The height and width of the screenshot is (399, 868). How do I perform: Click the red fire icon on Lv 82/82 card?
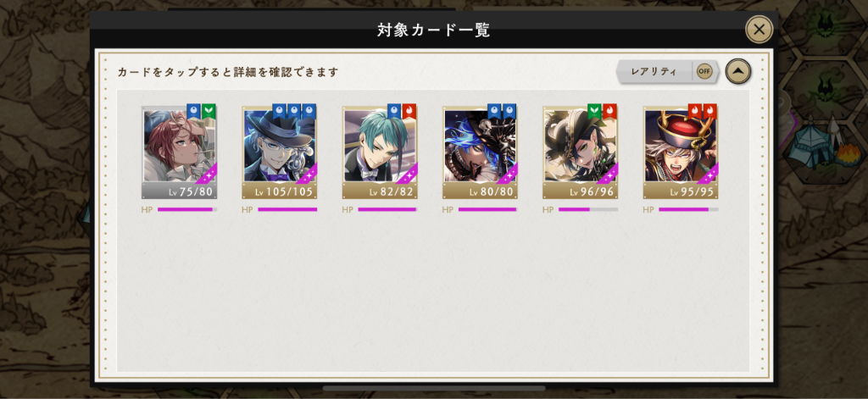click(409, 111)
